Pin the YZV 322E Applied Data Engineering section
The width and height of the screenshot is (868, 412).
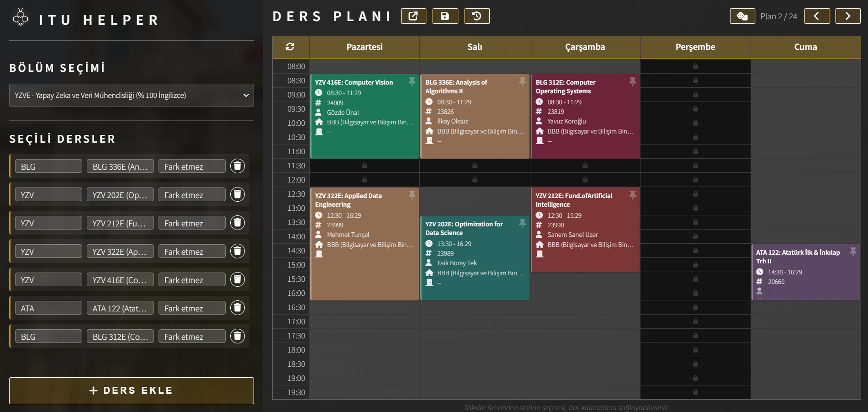pos(412,195)
